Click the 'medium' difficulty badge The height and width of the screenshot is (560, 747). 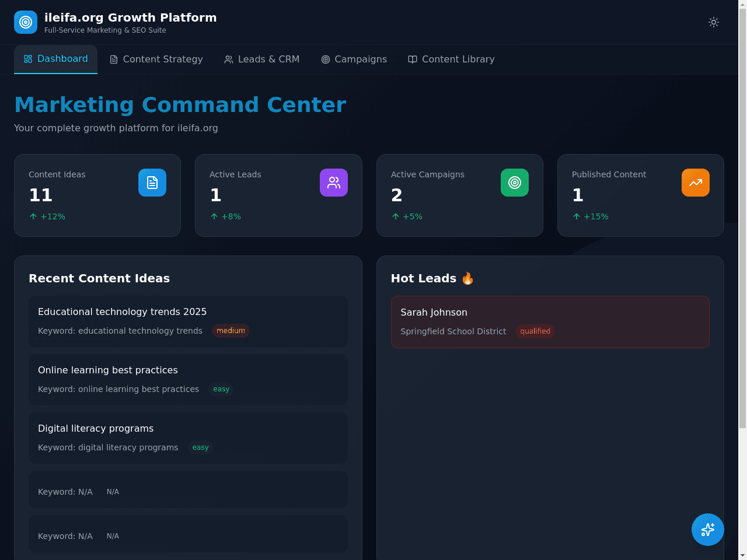(x=231, y=331)
